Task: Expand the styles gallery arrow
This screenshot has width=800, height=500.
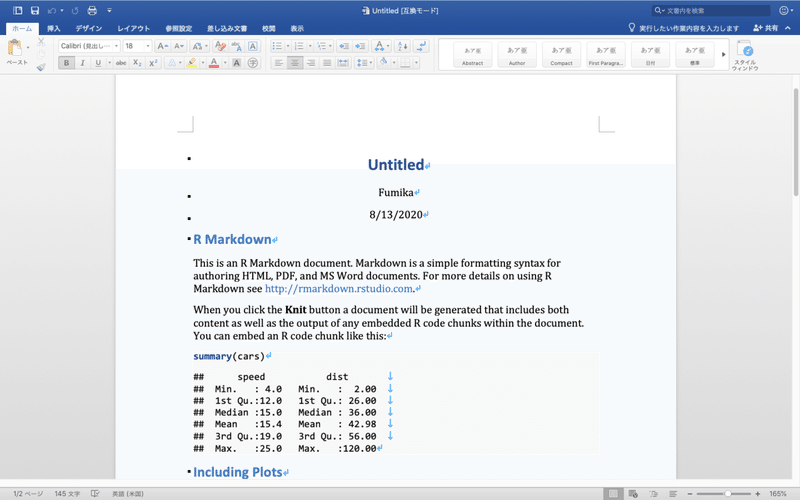Action: pos(723,54)
